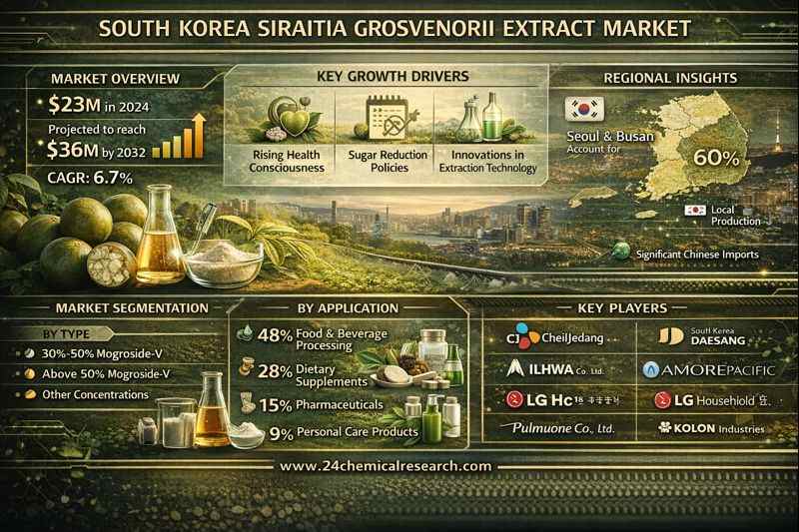Click the Rising Health Consciousness label

click(287, 161)
